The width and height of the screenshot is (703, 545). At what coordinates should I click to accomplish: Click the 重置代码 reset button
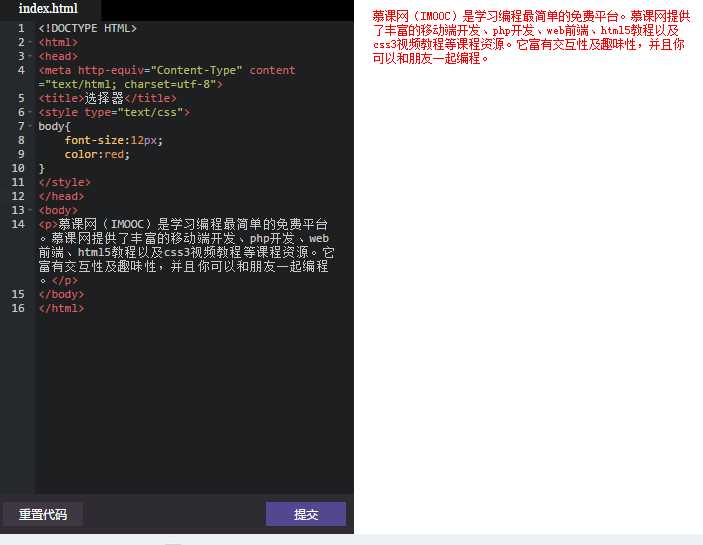click(43, 514)
